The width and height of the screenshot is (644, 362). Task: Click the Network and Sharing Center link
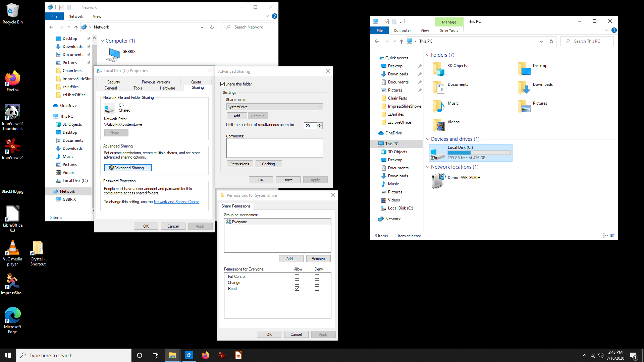tap(176, 202)
